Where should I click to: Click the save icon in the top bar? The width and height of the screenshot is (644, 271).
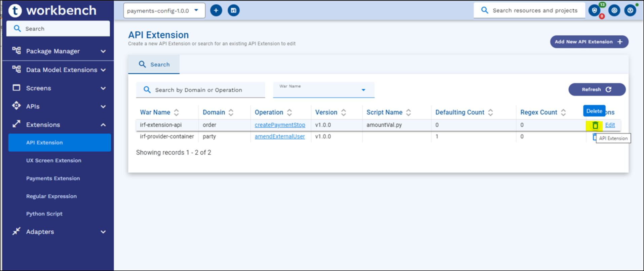coord(233,10)
